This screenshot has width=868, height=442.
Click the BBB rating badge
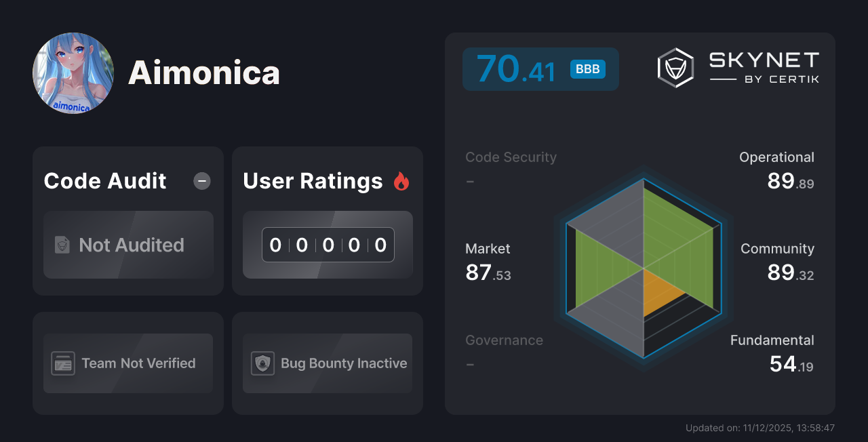589,68
